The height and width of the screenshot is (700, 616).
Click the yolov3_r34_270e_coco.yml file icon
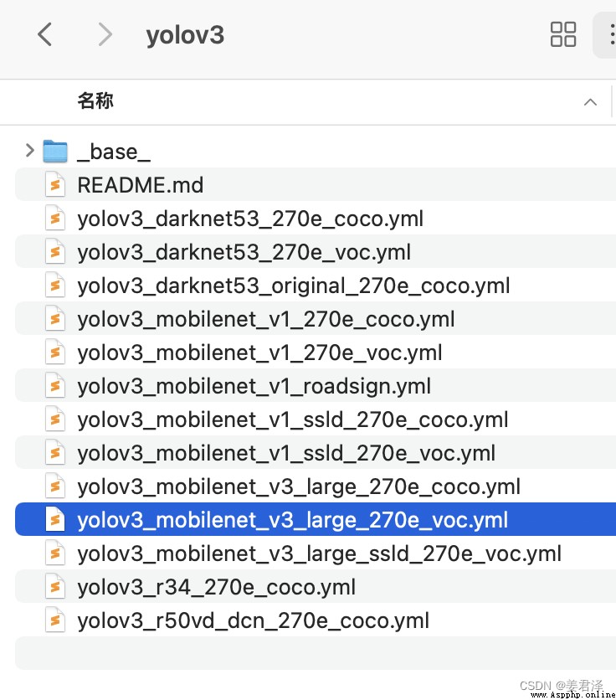(55, 587)
